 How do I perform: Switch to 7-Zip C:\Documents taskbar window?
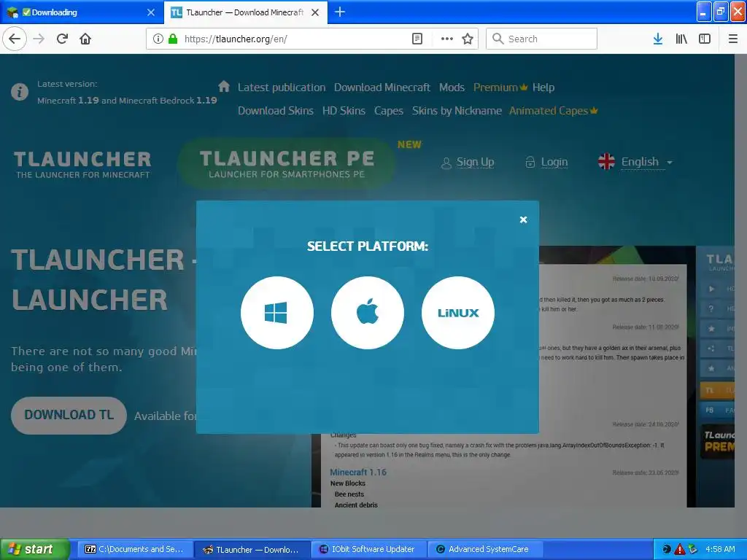(x=135, y=549)
